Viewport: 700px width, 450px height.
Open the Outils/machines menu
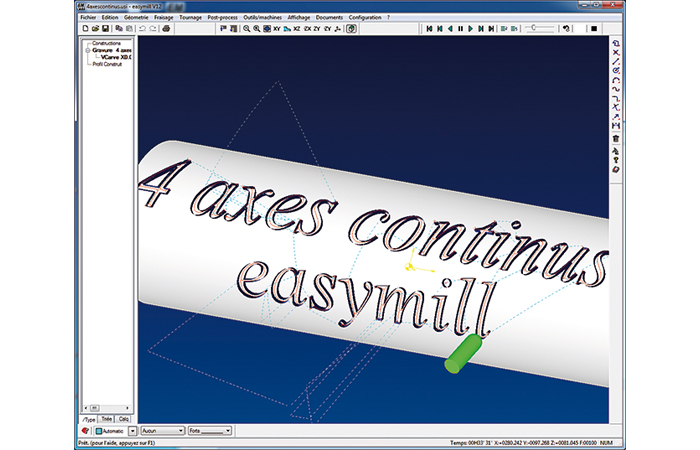pos(262,17)
